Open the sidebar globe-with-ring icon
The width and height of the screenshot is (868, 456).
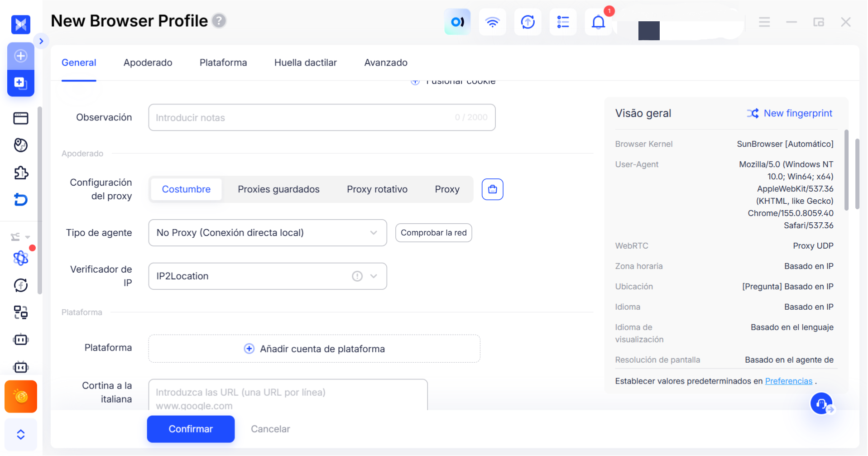pyautogui.click(x=21, y=145)
